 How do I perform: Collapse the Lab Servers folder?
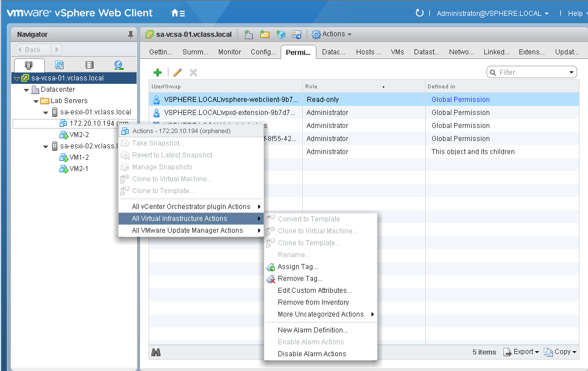pyautogui.click(x=35, y=101)
